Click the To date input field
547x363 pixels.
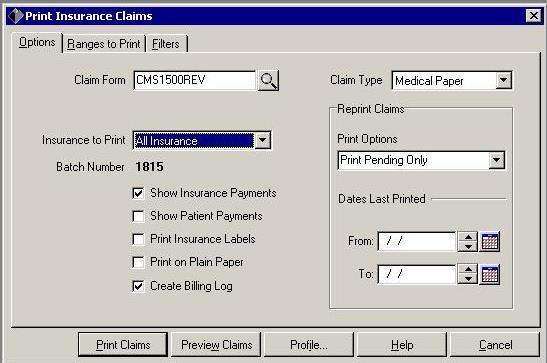click(x=417, y=274)
